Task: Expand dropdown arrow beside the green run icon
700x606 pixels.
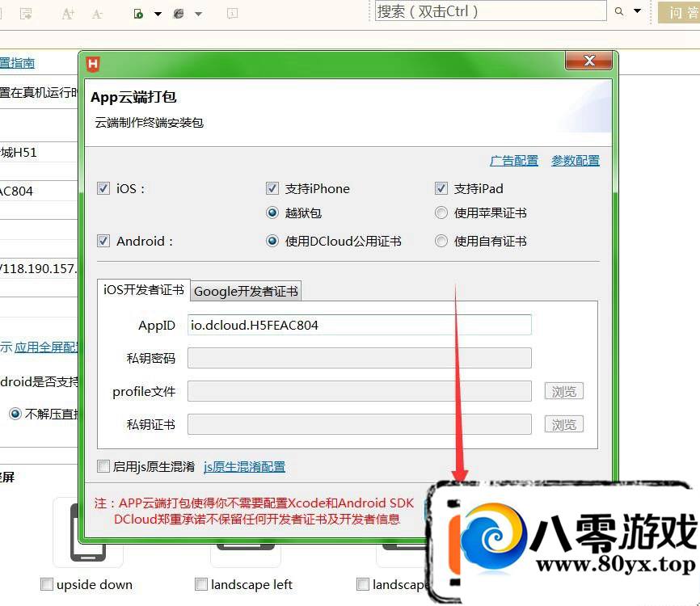Action: tap(158, 14)
